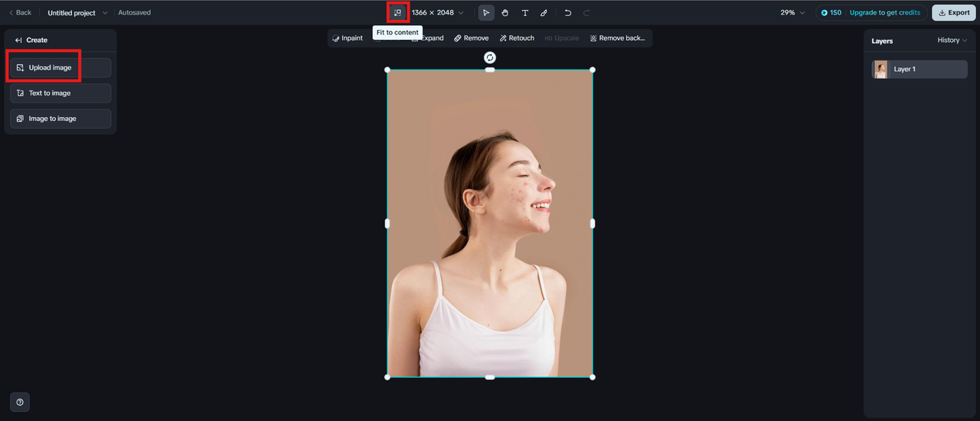980x421 pixels.
Task: Switch to the Layers tab
Action: pyautogui.click(x=882, y=41)
